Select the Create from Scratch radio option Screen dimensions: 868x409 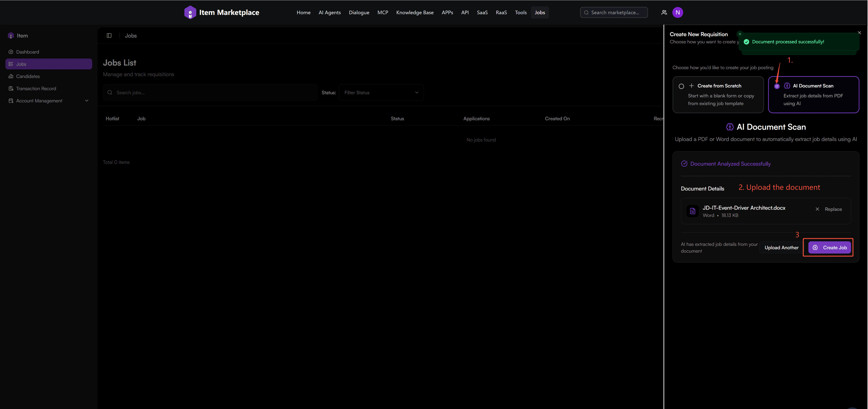coord(681,86)
